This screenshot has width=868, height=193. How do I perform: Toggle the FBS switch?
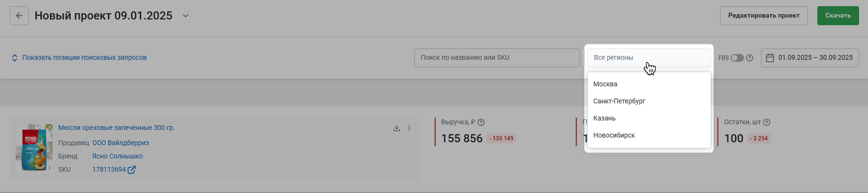(737, 58)
